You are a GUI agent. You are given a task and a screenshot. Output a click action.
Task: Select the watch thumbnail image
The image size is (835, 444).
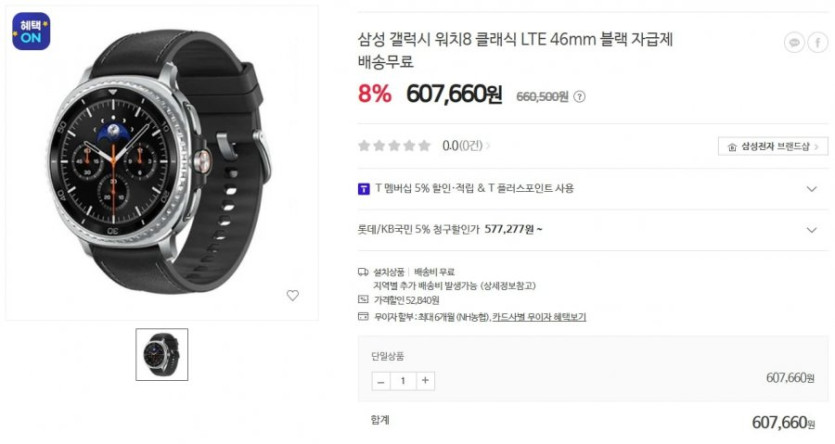(162, 355)
